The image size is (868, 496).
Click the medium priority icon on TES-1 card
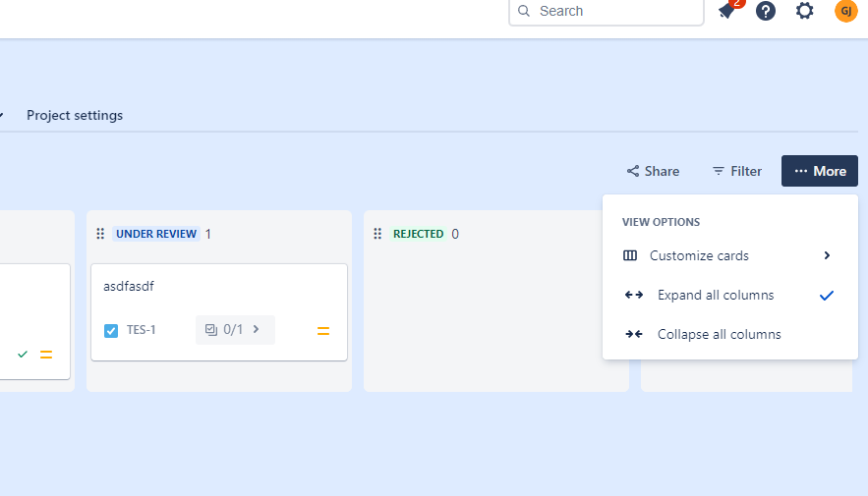pos(323,331)
